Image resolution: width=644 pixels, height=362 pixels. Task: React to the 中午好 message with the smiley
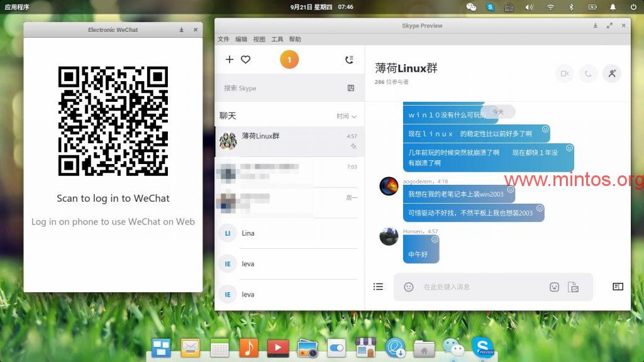435,239
